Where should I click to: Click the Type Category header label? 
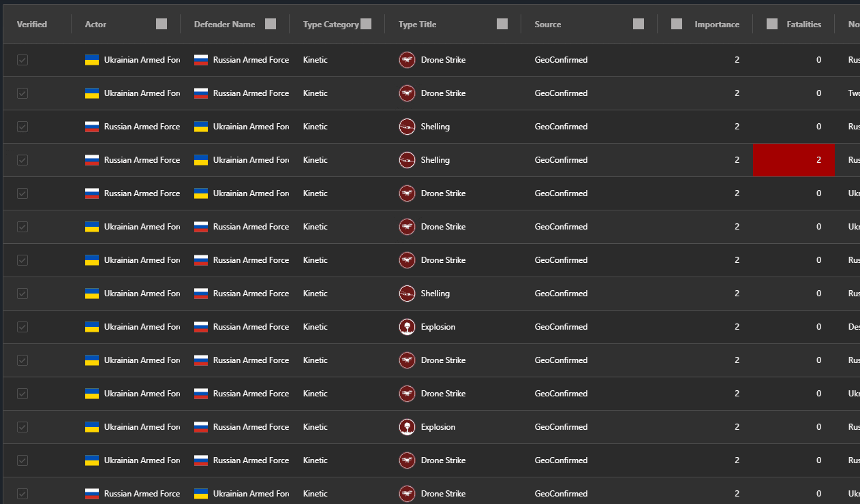(331, 25)
